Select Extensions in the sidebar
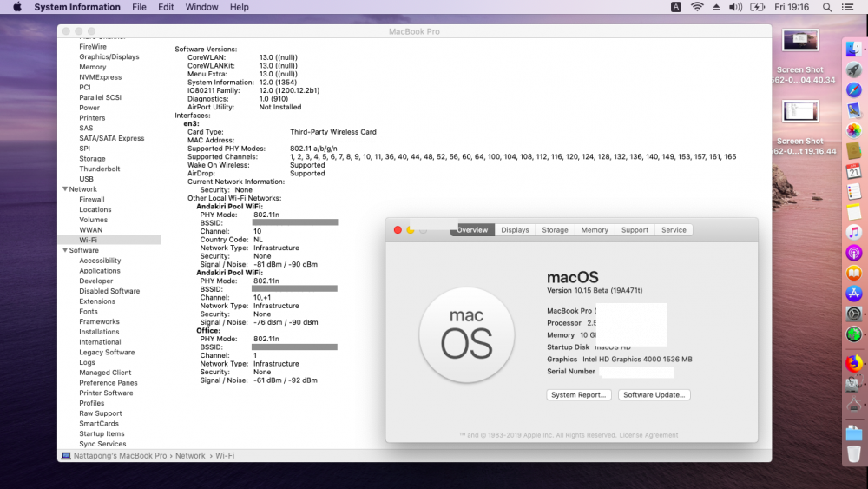This screenshot has height=489, width=868. click(x=97, y=301)
